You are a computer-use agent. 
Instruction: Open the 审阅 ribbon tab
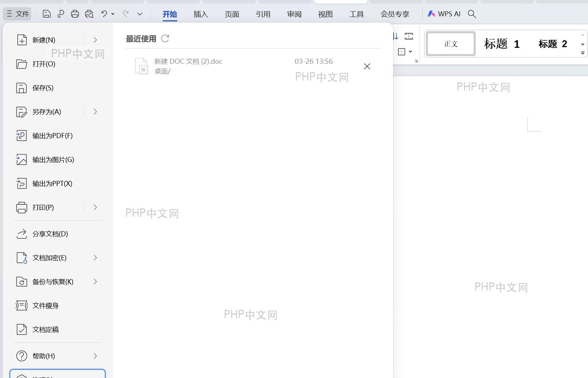click(294, 14)
